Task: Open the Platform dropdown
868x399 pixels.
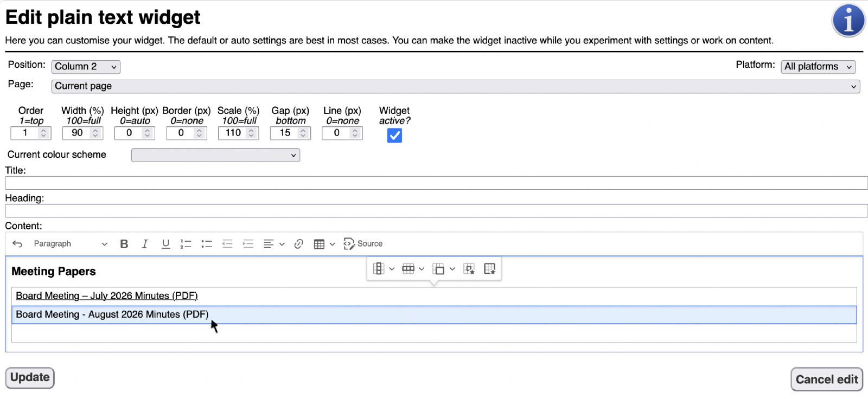Action: [x=818, y=67]
